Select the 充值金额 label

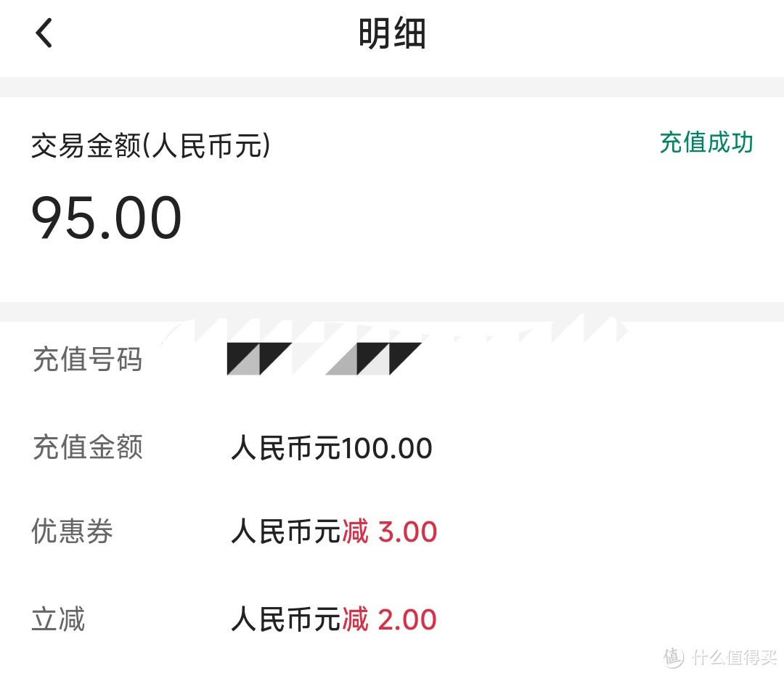click(88, 447)
